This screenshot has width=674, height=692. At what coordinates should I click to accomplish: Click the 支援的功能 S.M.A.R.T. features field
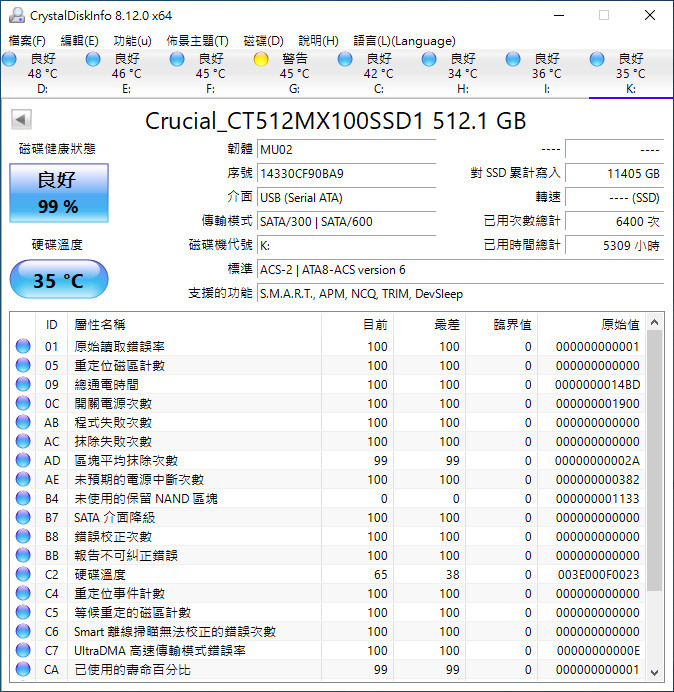(x=460, y=293)
